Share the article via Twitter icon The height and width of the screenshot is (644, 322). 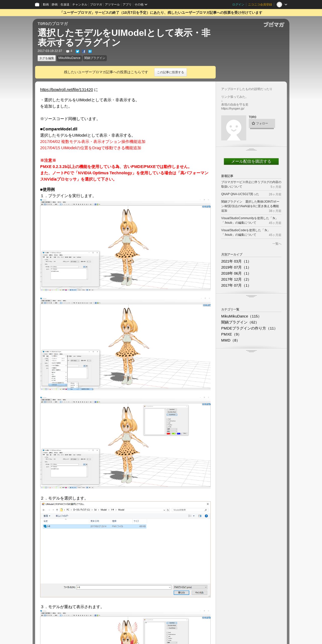coord(77,51)
